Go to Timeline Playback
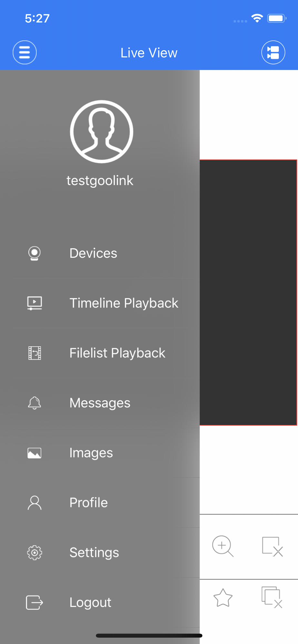The height and width of the screenshot is (644, 298). pos(124,303)
